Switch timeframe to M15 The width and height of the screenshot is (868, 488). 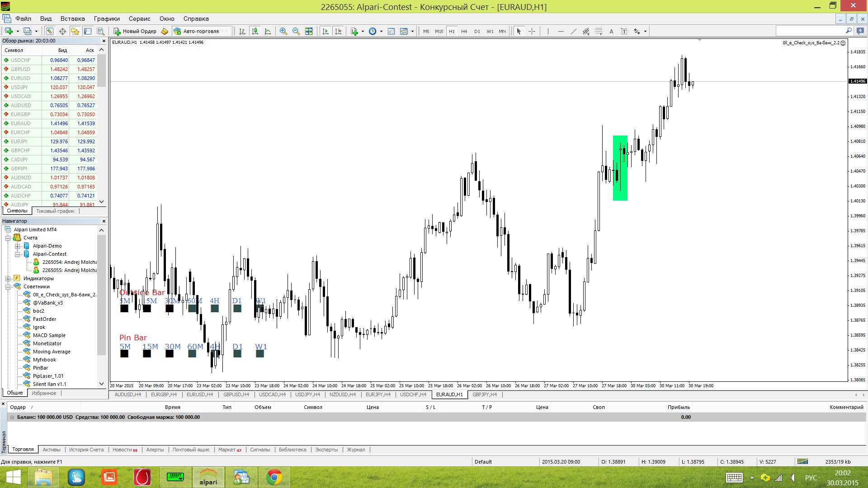point(439,31)
